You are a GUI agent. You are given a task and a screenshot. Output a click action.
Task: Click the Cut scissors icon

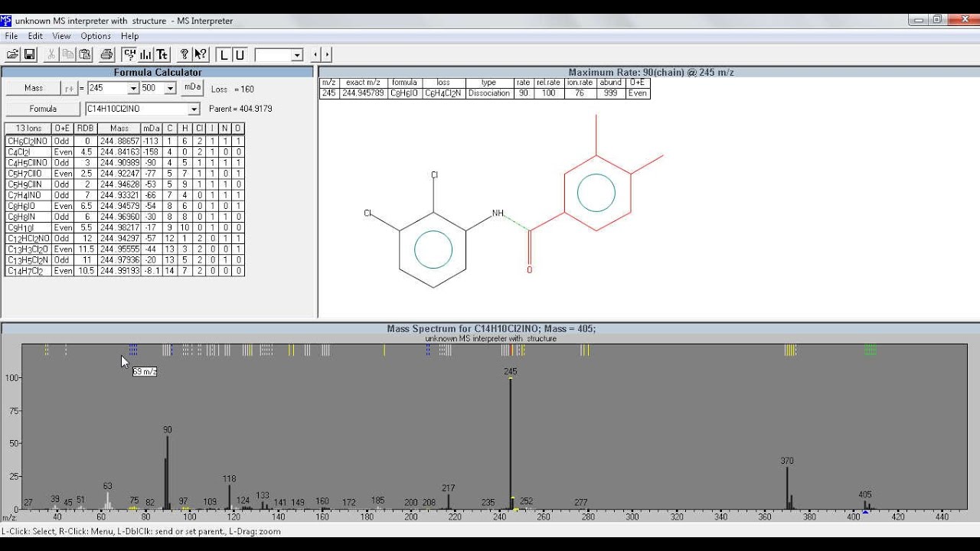[x=51, y=54]
